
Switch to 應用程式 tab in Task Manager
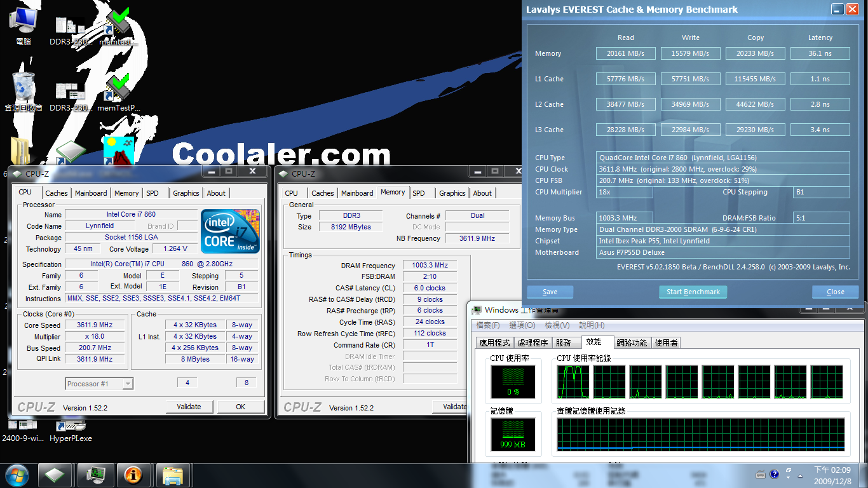[495, 342]
